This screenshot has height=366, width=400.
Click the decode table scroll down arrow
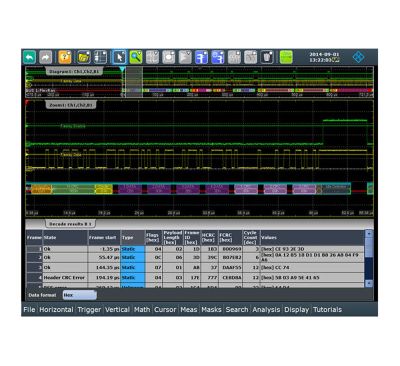coord(369,283)
